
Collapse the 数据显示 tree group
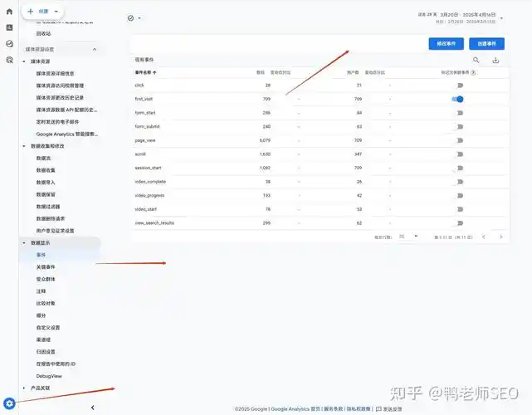(24, 243)
